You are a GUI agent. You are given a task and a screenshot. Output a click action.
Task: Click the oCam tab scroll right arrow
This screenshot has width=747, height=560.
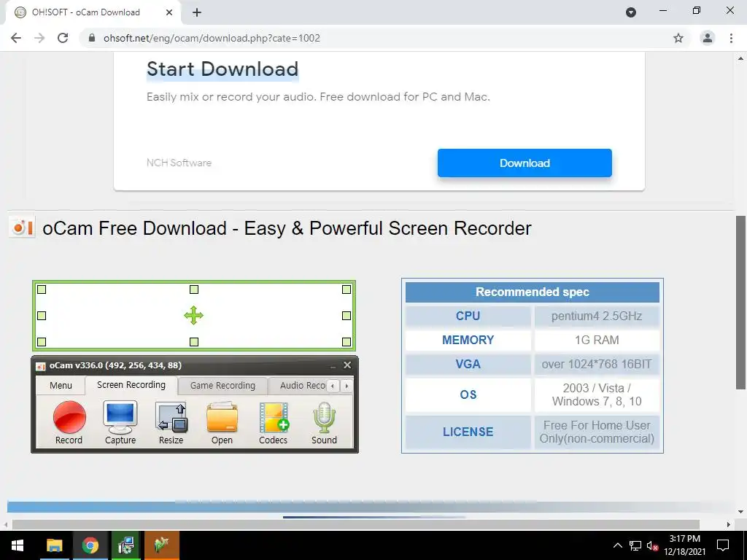coord(347,386)
